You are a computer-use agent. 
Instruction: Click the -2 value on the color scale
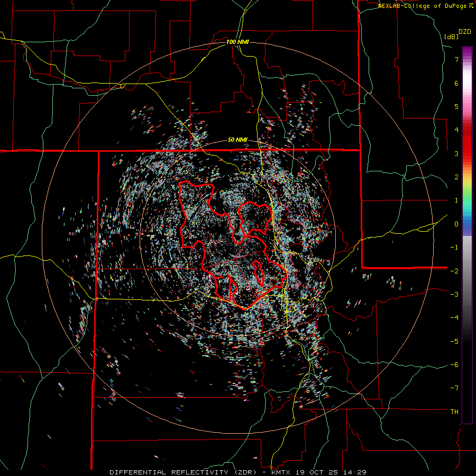[454, 271]
